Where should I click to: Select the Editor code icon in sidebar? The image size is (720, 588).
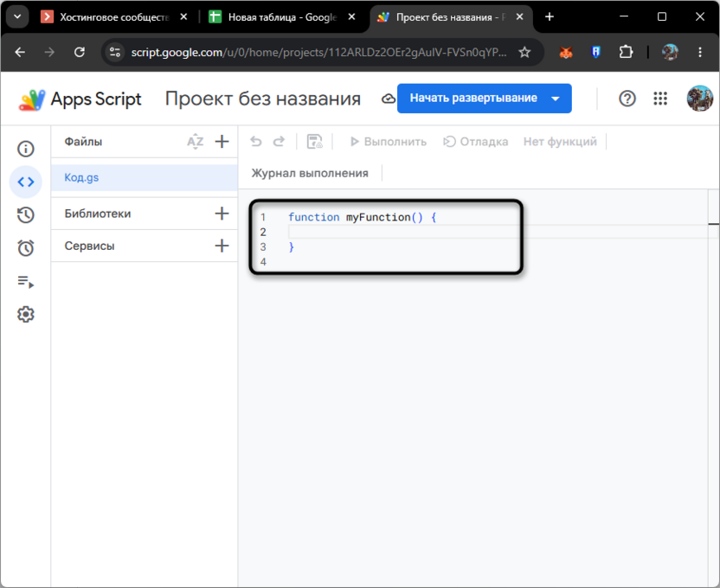click(26, 182)
